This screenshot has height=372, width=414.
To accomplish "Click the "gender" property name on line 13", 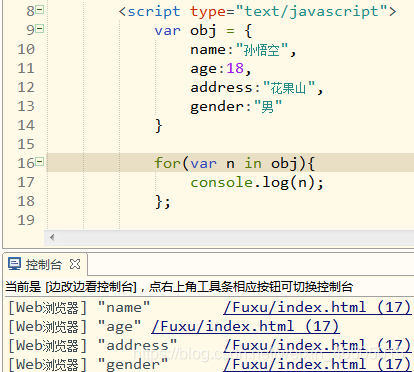I will [x=217, y=107].
